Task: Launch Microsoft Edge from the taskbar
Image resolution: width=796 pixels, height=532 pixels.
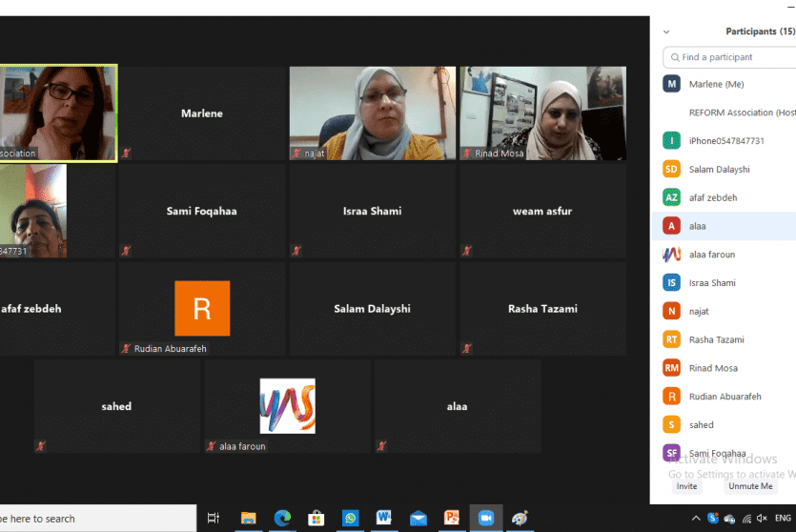Action: click(x=282, y=518)
